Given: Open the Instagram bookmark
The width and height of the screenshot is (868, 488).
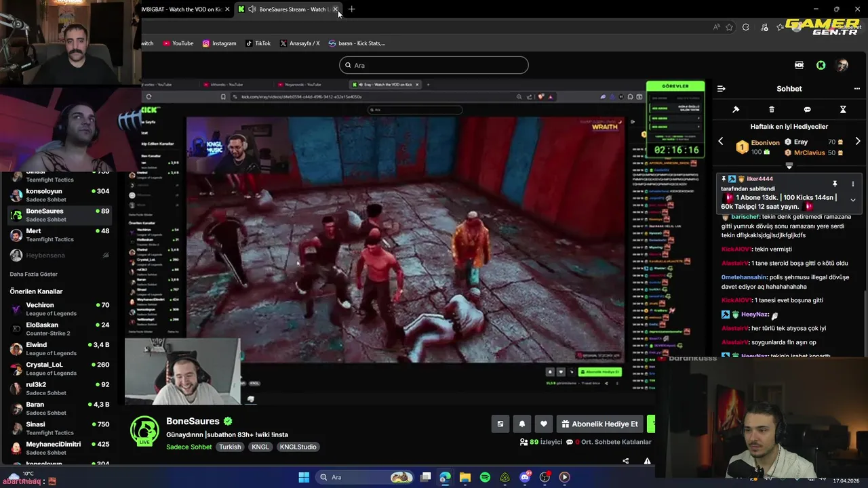Looking at the screenshot, I should (219, 43).
